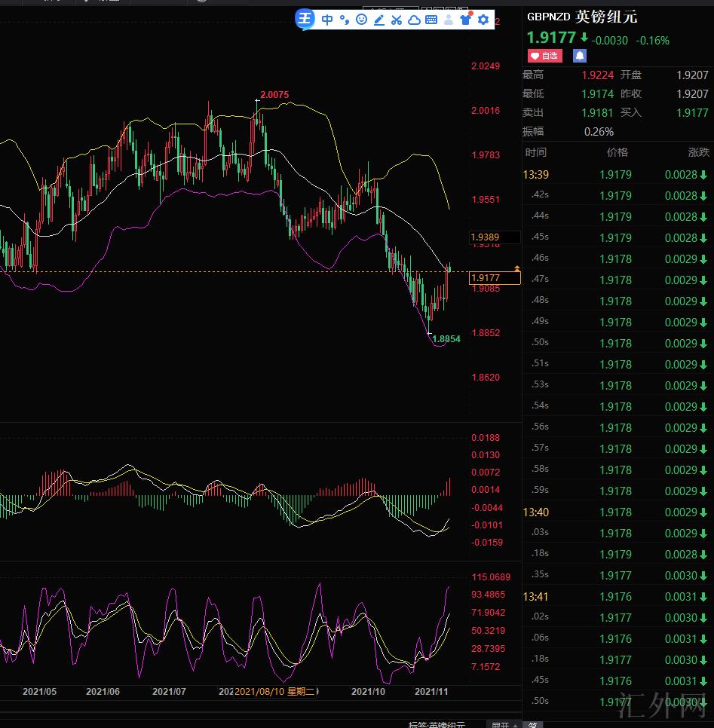Click the scissors screenshot tool

[x=397, y=20]
